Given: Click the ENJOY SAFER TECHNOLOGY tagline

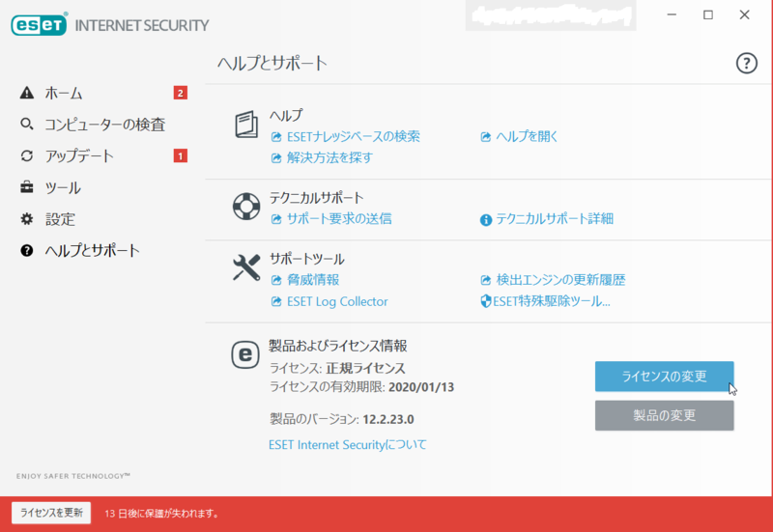Looking at the screenshot, I should coord(73,476).
